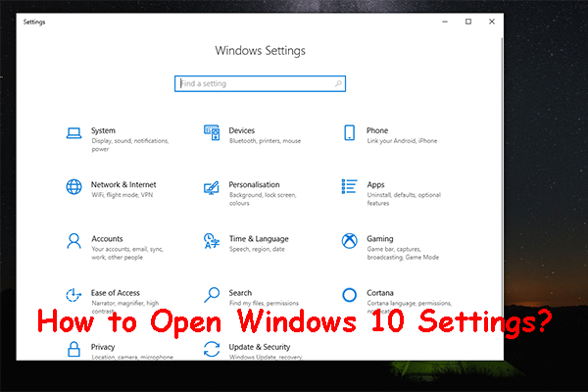Click the Personalisation paintbrush icon
Viewport: 588px width, 392px height.
tap(211, 186)
